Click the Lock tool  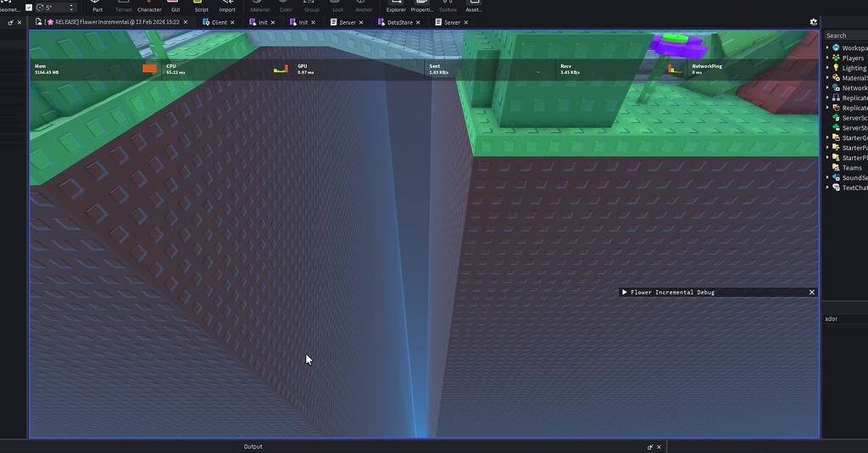point(337,6)
